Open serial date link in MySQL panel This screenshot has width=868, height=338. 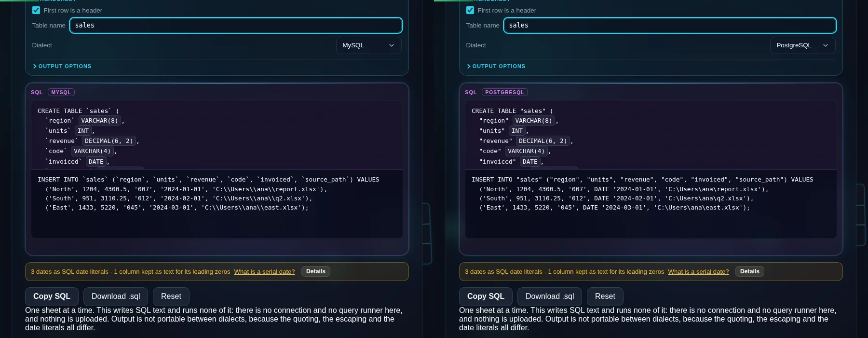[264, 272]
